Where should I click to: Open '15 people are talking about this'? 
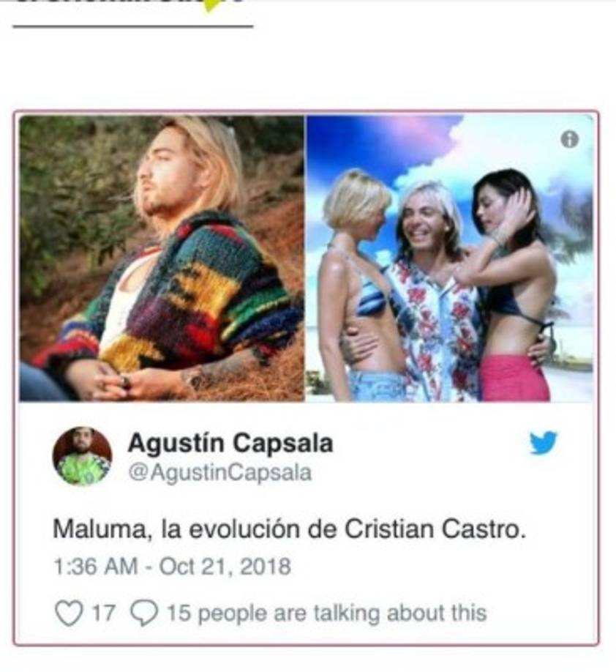click(x=326, y=613)
